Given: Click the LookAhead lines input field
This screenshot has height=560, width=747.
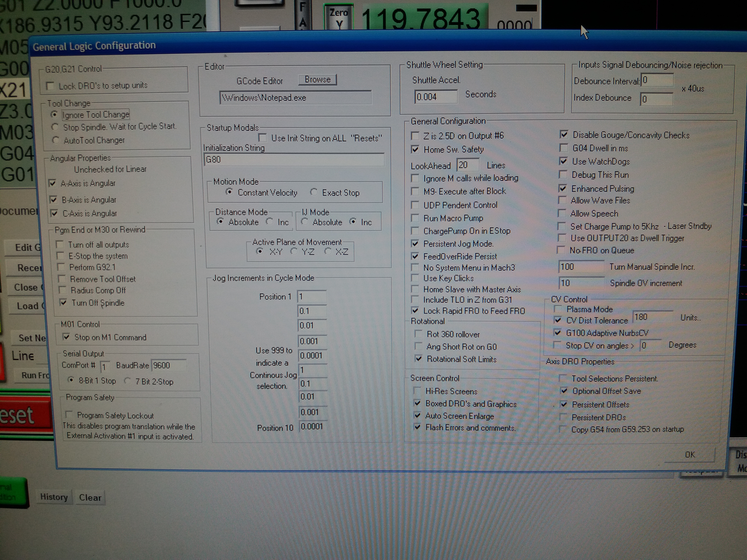Looking at the screenshot, I should click(467, 165).
